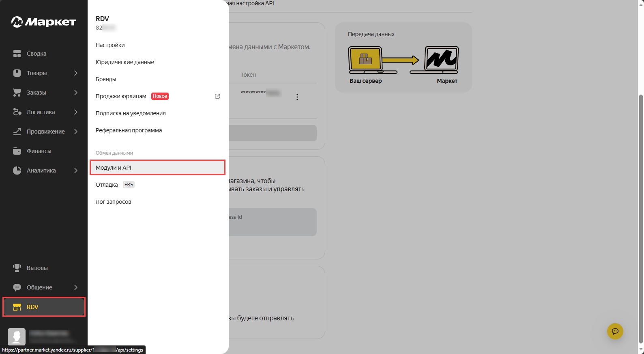The image size is (644, 354).
Task: Expand the Общение submenu arrow
Action: [x=76, y=287]
